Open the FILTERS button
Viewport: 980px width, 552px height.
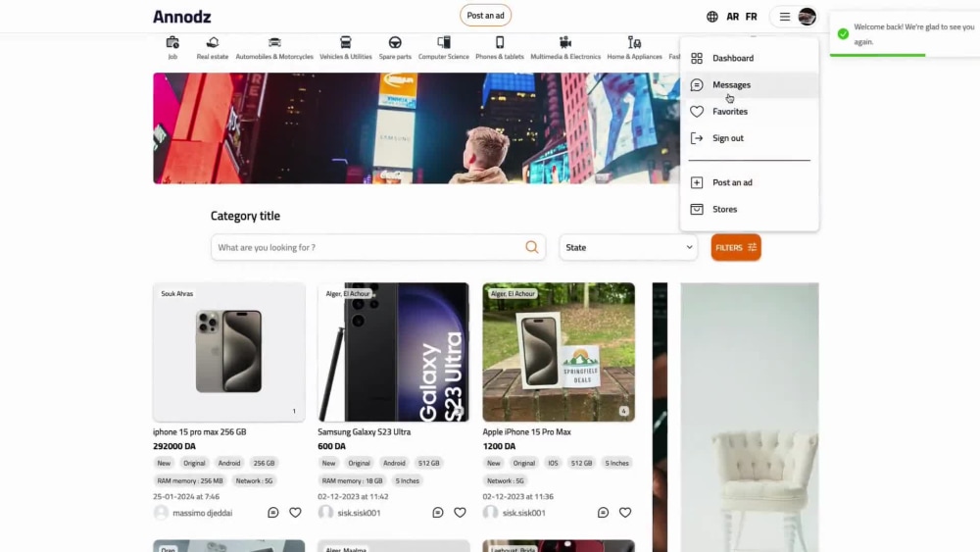[x=736, y=247]
